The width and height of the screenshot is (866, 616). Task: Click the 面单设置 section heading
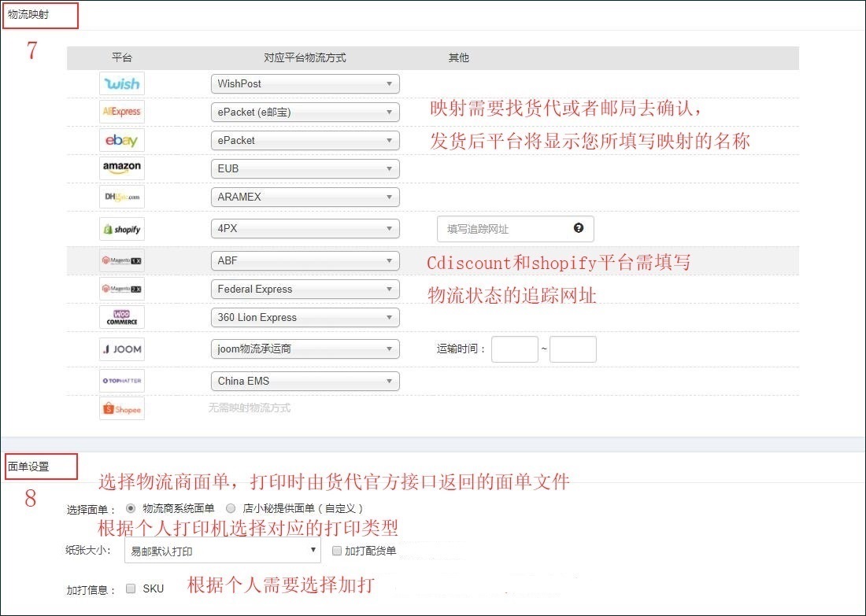[28, 467]
